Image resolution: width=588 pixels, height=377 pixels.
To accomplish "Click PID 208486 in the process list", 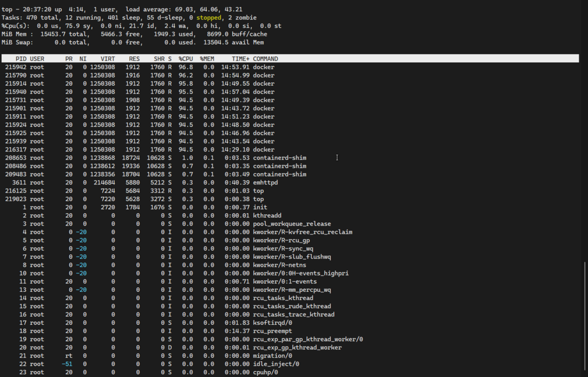I will (16, 166).
